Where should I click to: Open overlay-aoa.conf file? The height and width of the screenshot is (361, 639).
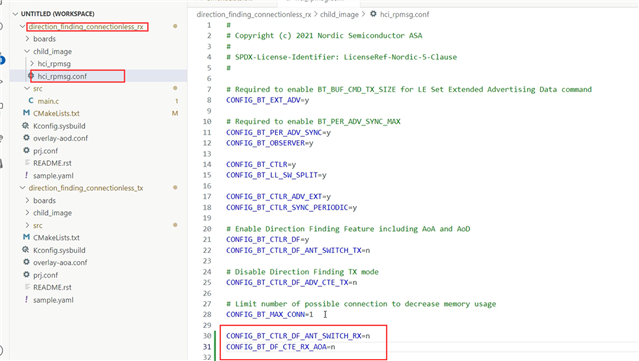click(60, 262)
